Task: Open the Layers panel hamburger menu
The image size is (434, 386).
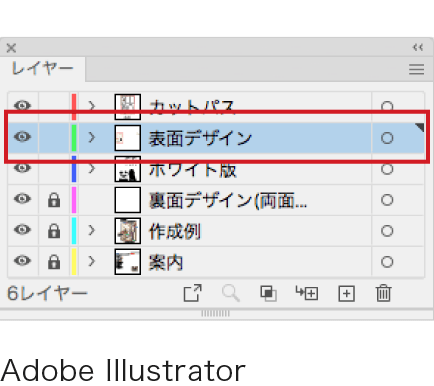Action: [x=416, y=69]
